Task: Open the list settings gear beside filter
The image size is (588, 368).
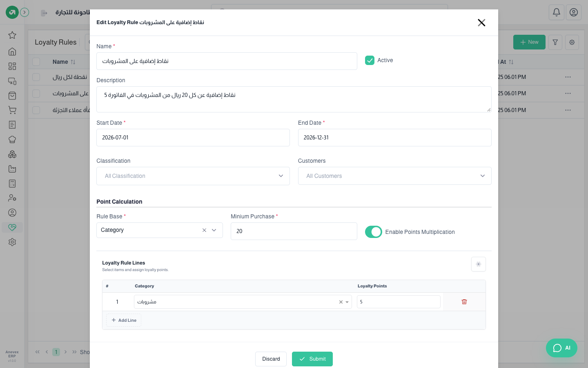Action: tap(572, 42)
